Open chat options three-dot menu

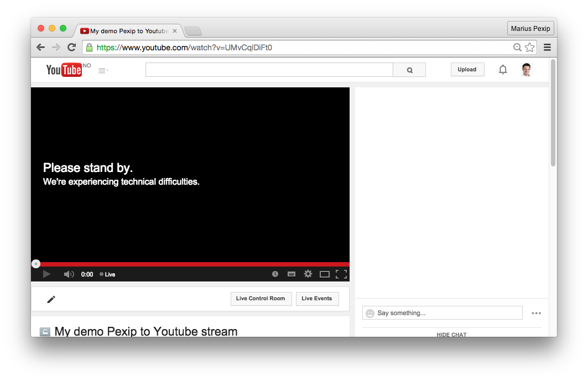point(536,313)
